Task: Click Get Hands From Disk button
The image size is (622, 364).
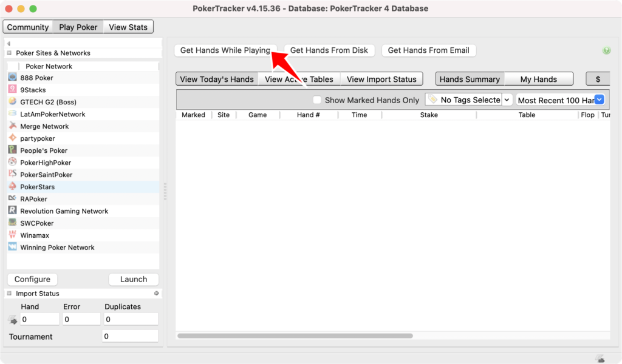Action: click(329, 50)
